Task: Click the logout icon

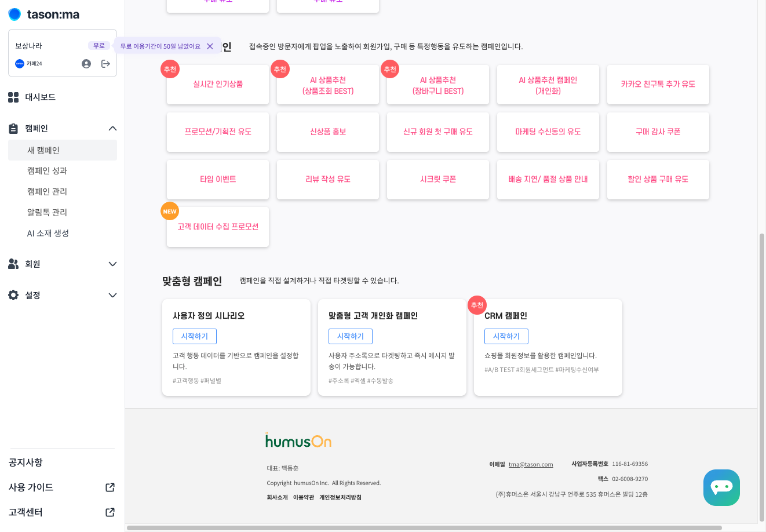Action: tap(105, 64)
